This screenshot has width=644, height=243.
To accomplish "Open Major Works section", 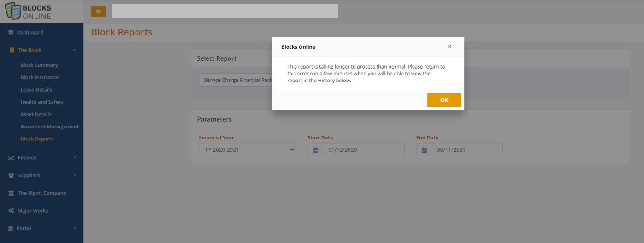I will (x=33, y=211).
